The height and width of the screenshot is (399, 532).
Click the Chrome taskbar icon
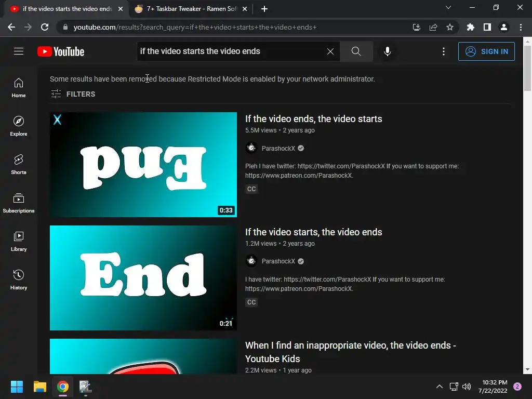point(63,387)
